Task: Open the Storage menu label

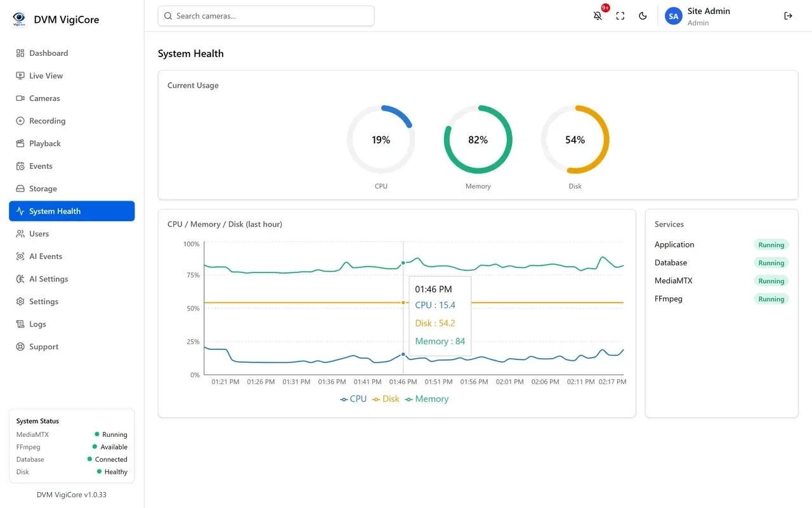Action: click(43, 189)
